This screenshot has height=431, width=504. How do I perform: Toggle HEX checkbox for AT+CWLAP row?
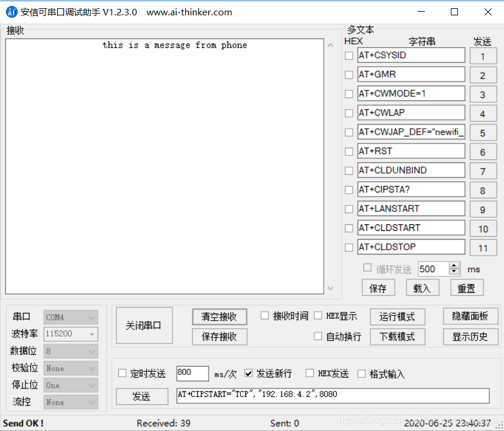(x=349, y=113)
